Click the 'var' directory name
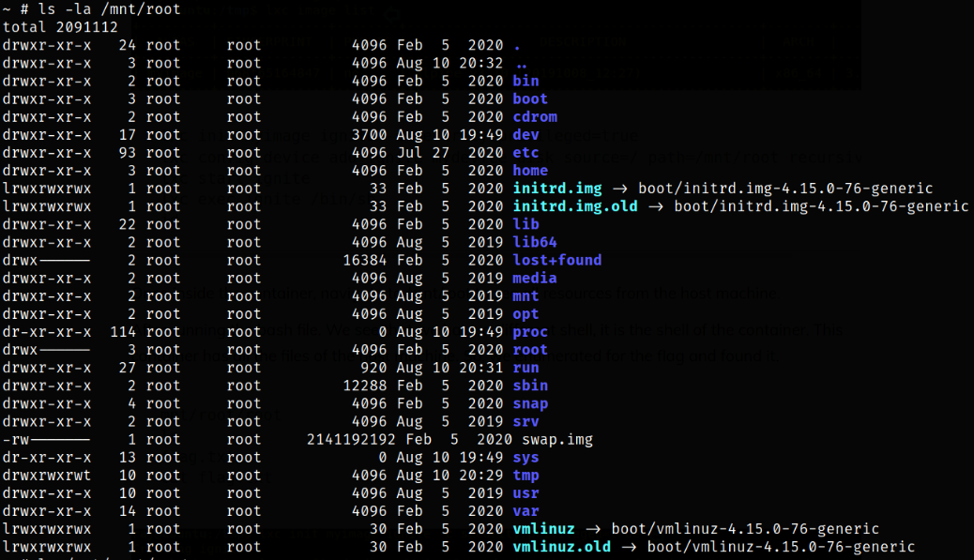Image resolution: width=974 pixels, height=560 pixels. pyautogui.click(x=525, y=511)
